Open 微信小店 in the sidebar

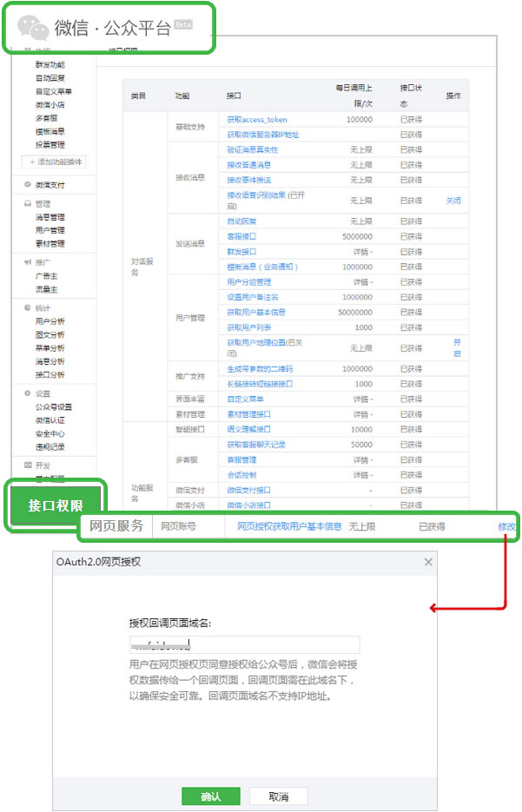(x=50, y=105)
